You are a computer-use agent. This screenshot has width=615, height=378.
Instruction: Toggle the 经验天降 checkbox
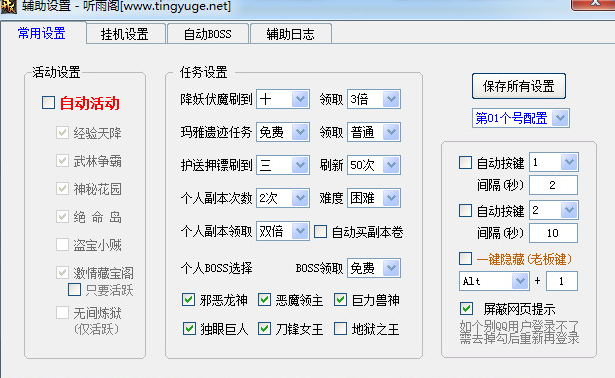(x=62, y=133)
